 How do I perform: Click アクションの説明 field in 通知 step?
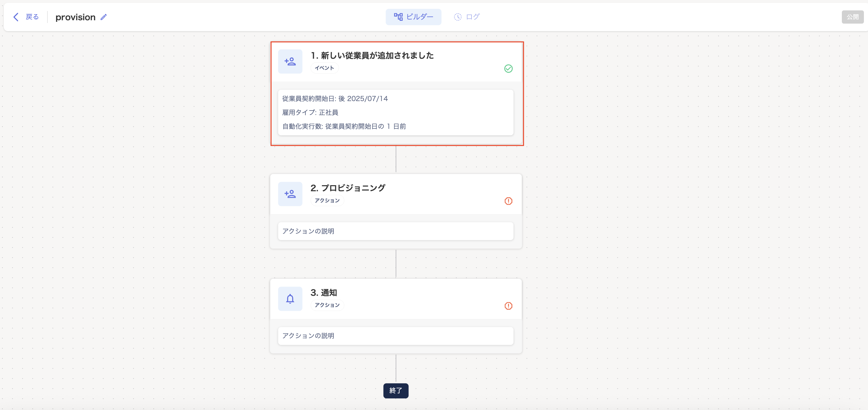(396, 336)
